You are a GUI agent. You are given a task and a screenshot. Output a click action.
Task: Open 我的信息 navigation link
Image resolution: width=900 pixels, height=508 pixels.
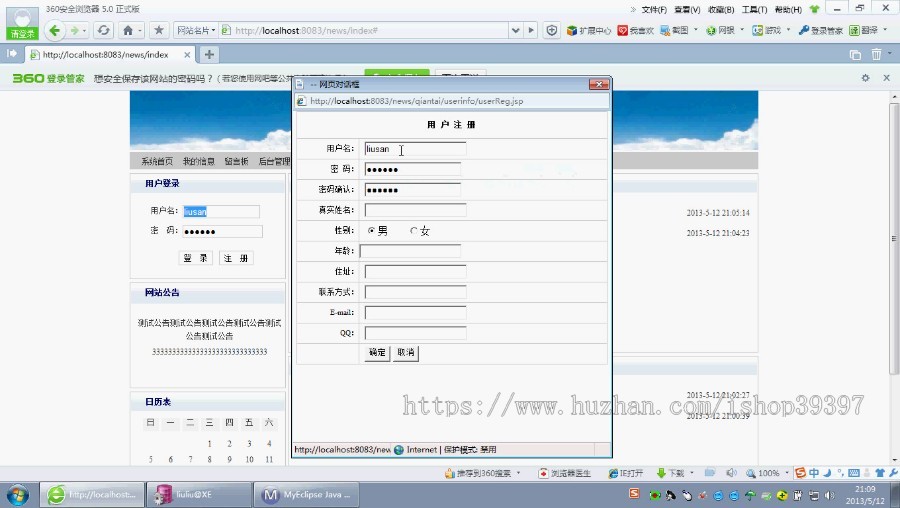[199, 161]
